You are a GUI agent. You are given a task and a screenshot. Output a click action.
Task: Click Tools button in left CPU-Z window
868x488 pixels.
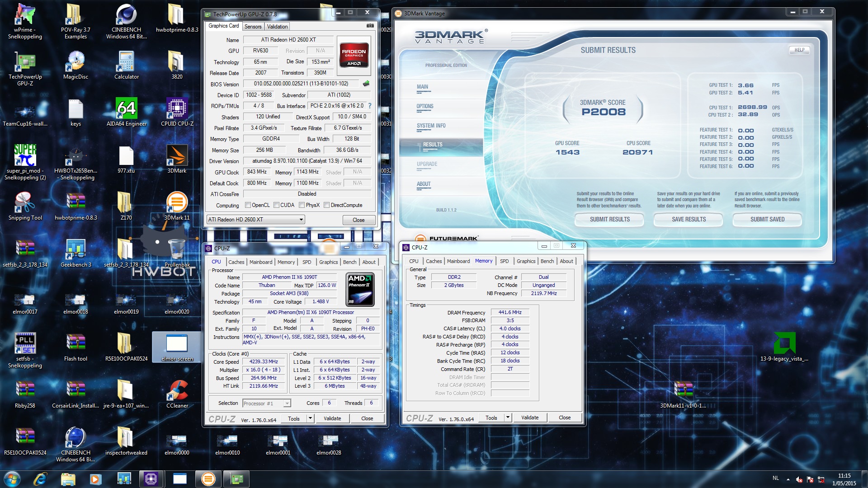tap(294, 418)
